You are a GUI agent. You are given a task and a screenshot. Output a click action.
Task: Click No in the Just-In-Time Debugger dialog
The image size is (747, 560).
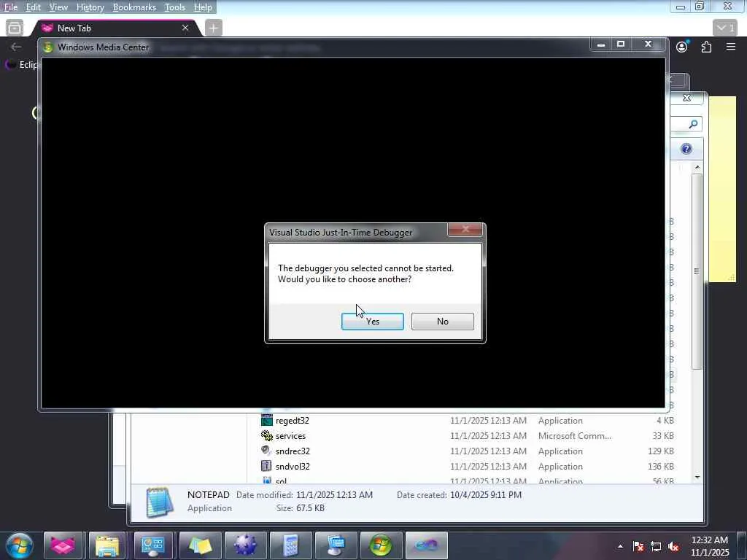(443, 322)
